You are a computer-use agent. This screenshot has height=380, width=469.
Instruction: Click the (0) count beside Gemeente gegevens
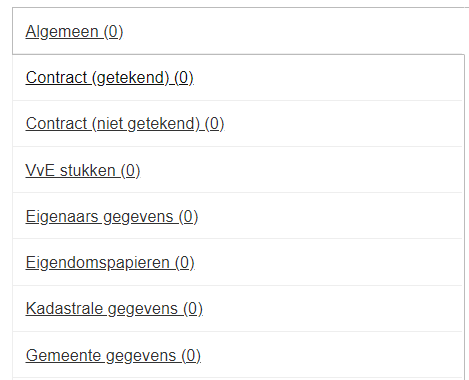click(191, 355)
